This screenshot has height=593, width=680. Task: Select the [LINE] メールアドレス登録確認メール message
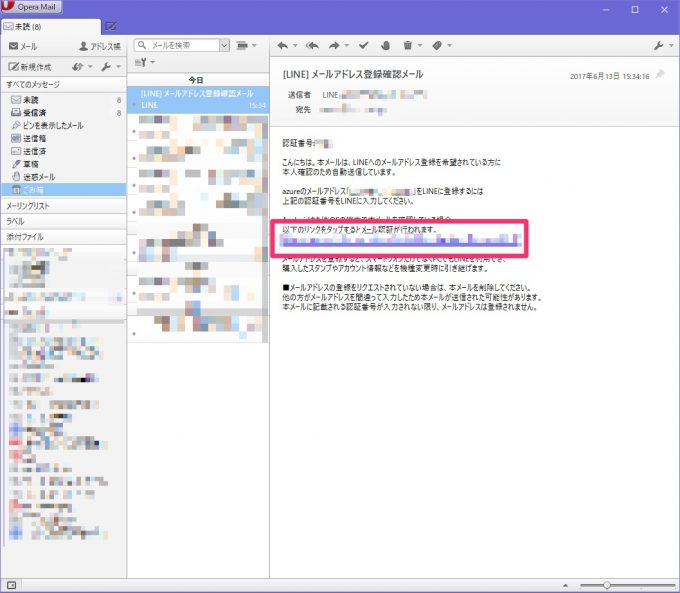(198, 99)
